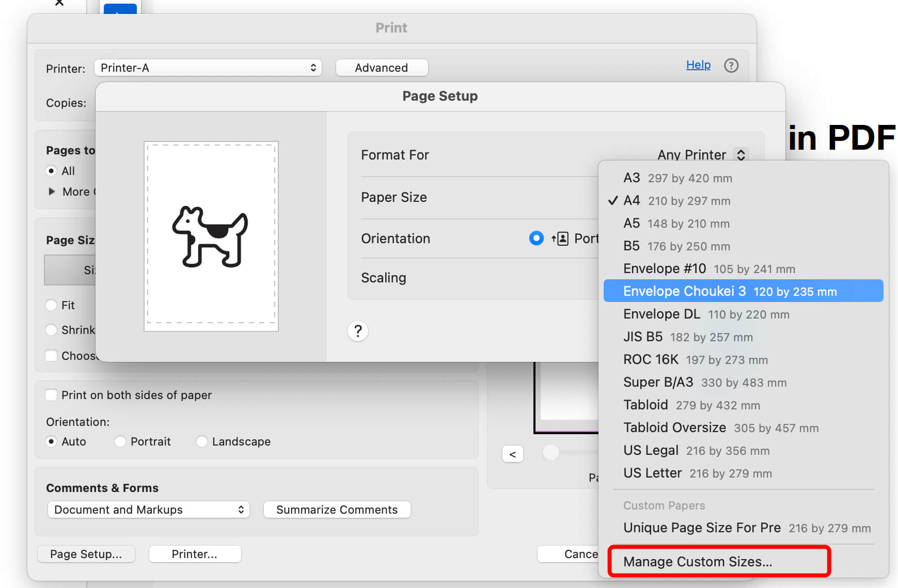Expand the More Options disclosure triangle

(x=52, y=192)
